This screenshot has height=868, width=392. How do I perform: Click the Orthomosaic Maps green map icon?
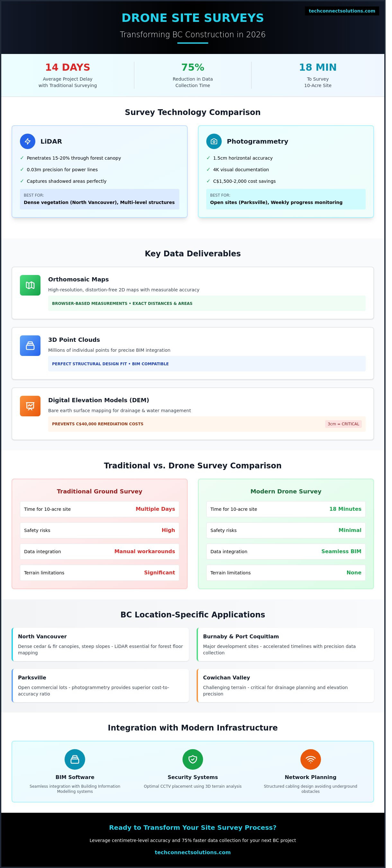30,285
